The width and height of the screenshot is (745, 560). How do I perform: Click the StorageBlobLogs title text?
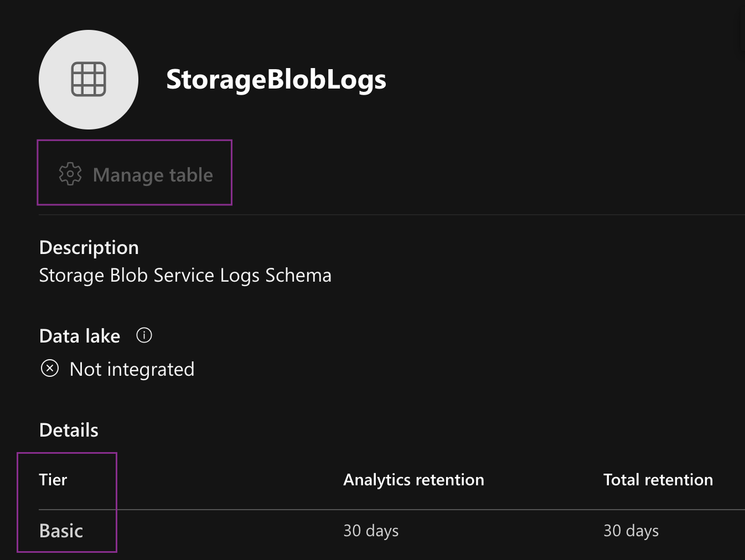click(276, 79)
